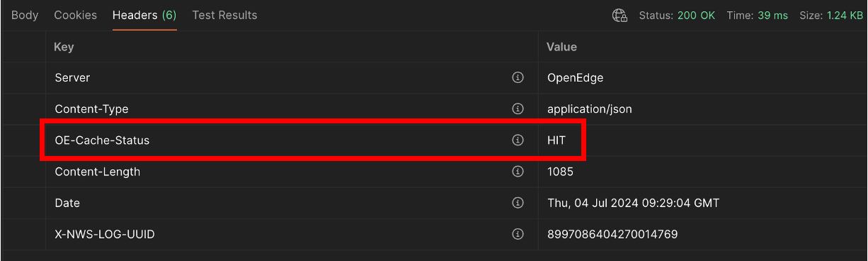
Task: Open the Test Results tab
Action: pos(224,15)
